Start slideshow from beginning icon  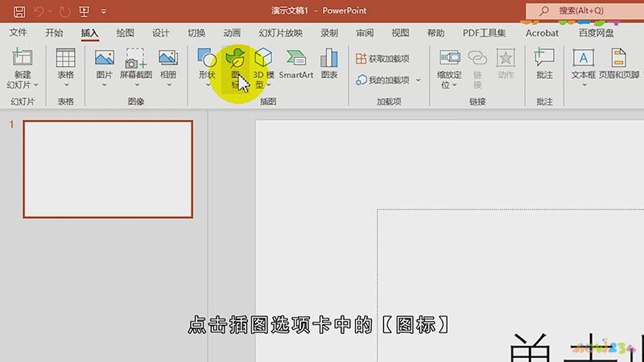85,11
